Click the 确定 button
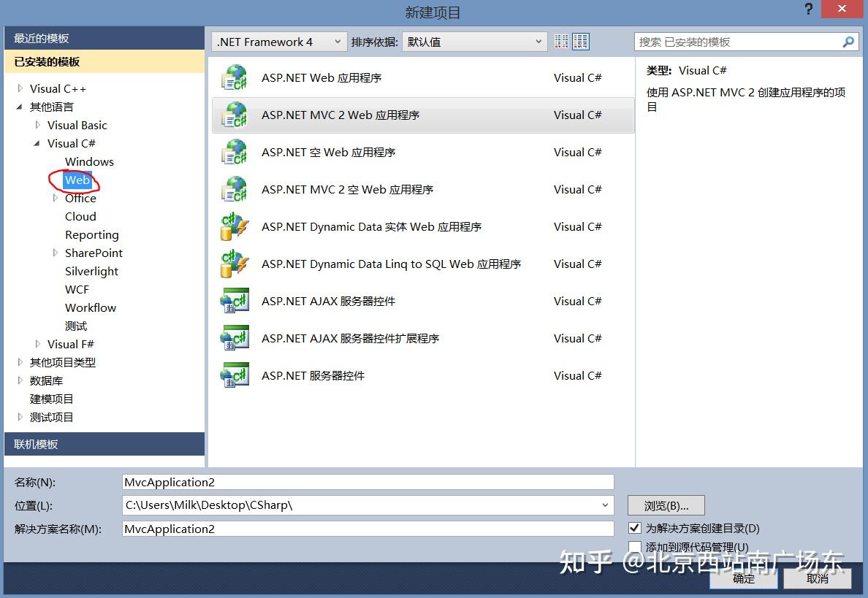This screenshot has width=868, height=598. point(744,578)
